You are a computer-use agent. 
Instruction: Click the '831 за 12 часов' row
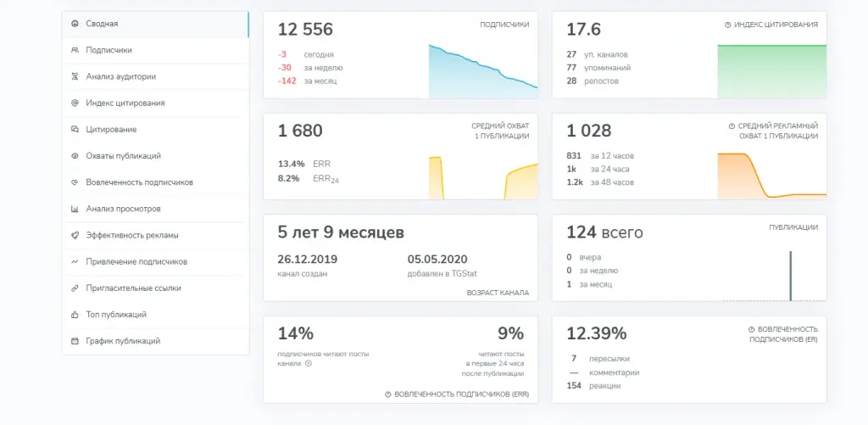pos(600,156)
